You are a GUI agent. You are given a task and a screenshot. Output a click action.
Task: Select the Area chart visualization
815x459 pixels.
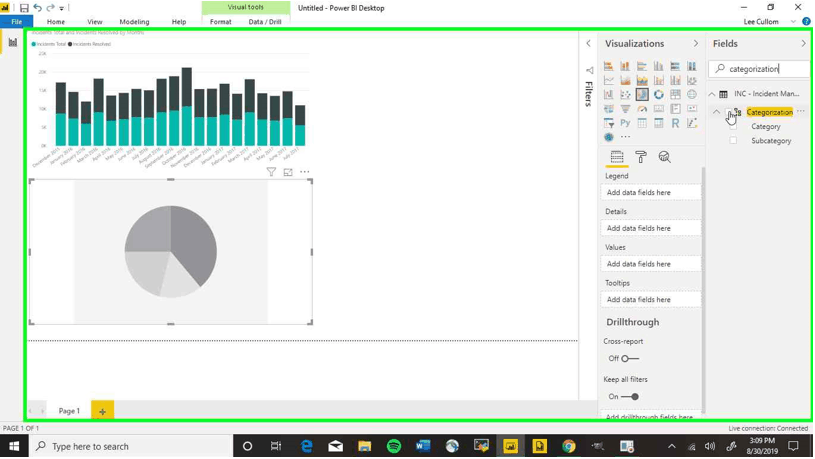click(625, 81)
